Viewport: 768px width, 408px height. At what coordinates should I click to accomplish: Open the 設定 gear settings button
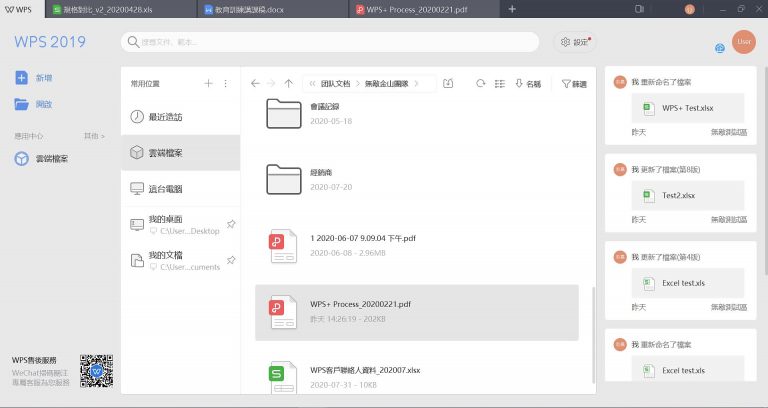(575, 42)
